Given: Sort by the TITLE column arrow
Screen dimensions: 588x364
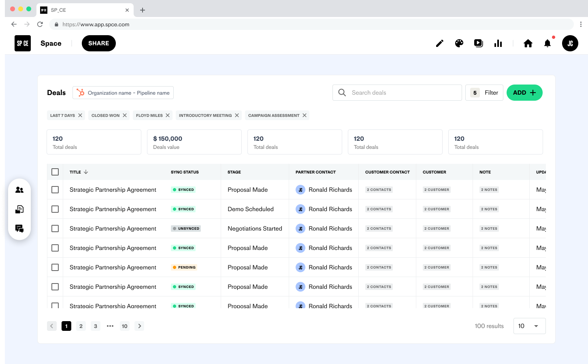Looking at the screenshot, I should click(x=86, y=172).
